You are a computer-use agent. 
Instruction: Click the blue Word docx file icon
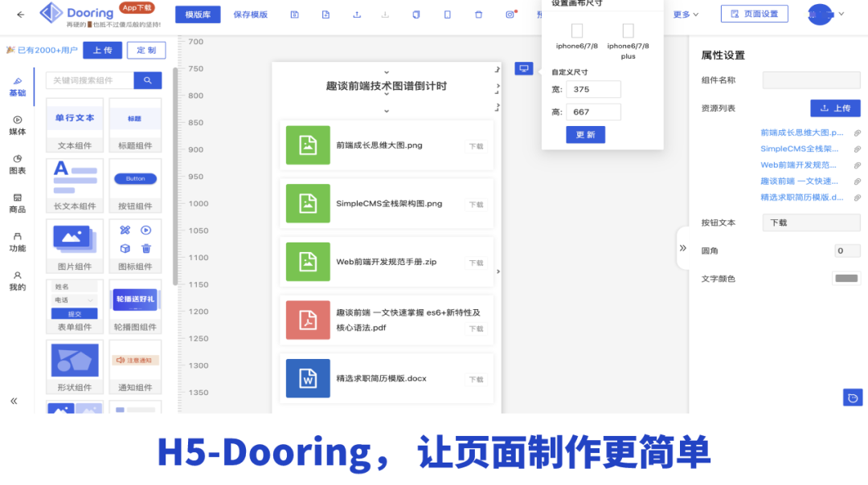coord(308,378)
